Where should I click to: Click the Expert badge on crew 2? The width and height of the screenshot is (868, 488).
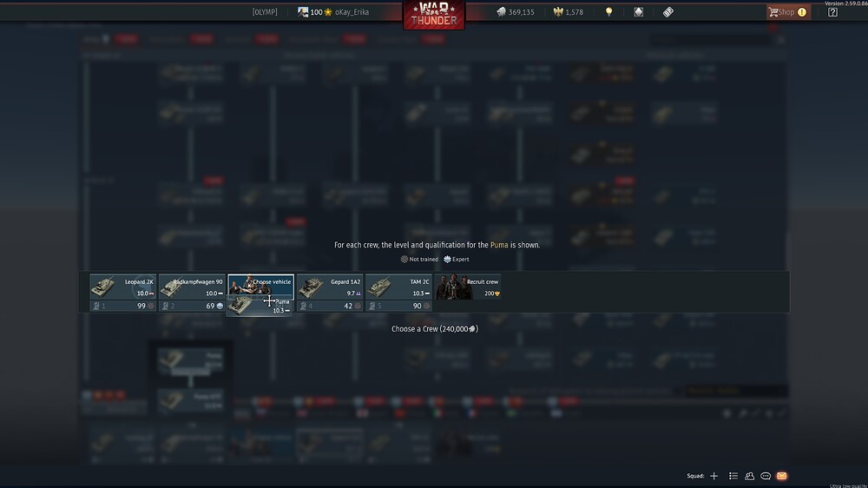(x=220, y=306)
